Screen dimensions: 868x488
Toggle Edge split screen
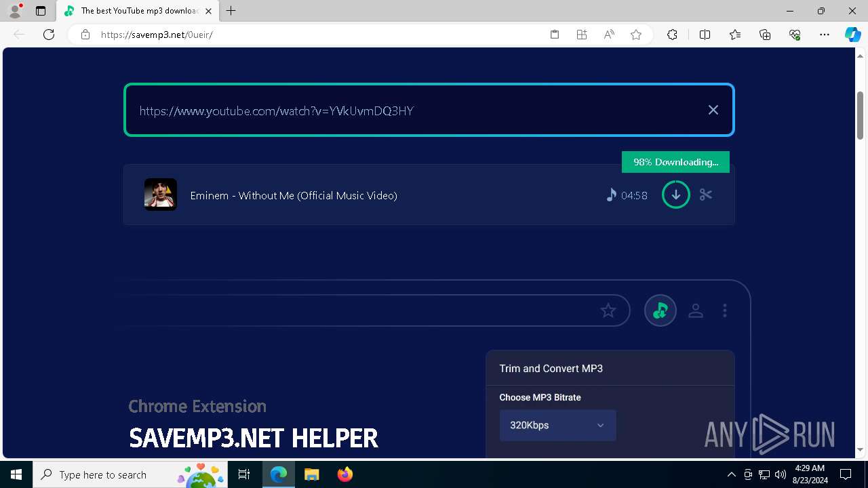pos(705,35)
